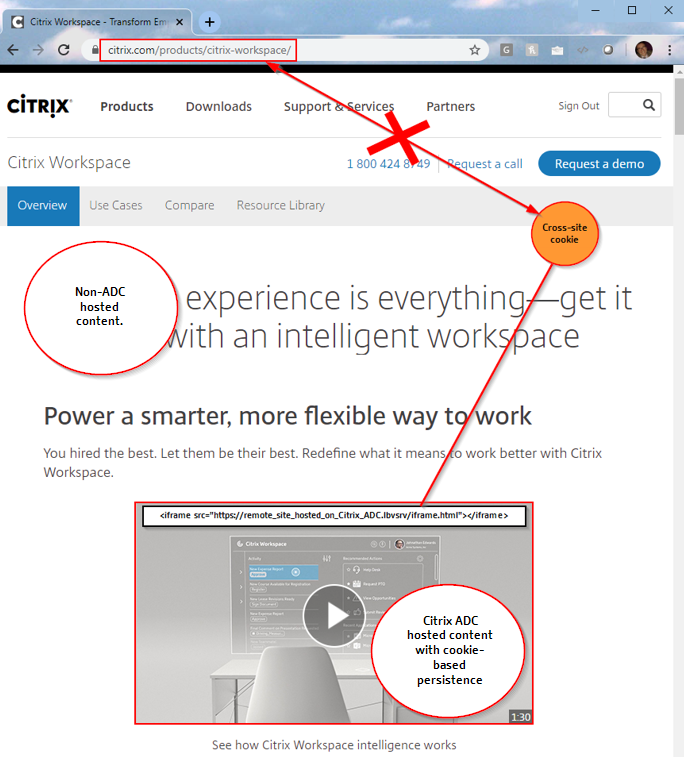Switch to the Use Cases tab

116,206
